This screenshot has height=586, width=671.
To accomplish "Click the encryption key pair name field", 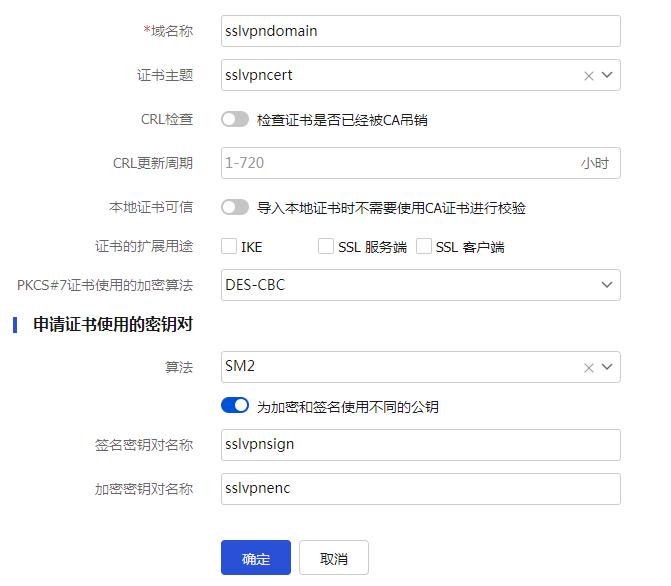I will point(420,489).
